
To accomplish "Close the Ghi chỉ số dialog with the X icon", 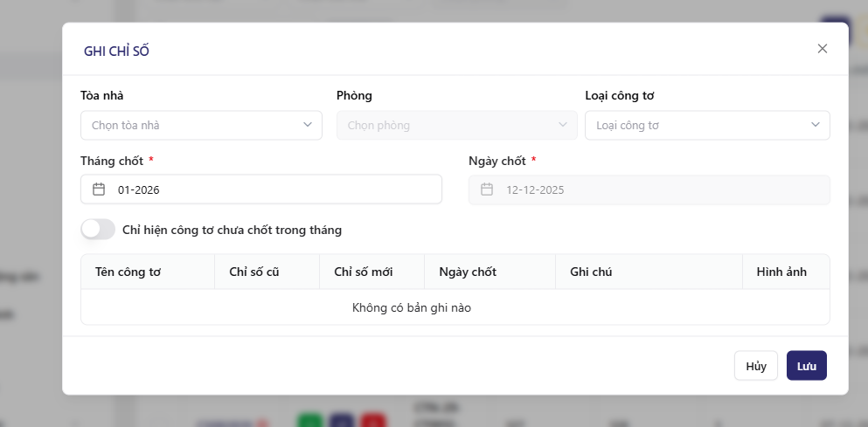I will pos(822,49).
